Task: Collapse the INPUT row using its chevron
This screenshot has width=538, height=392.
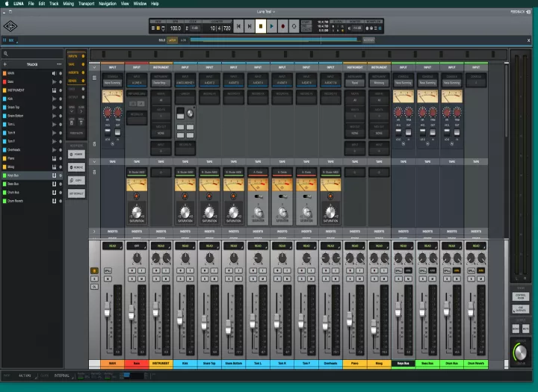Action: pyautogui.click(x=94, y=67)
